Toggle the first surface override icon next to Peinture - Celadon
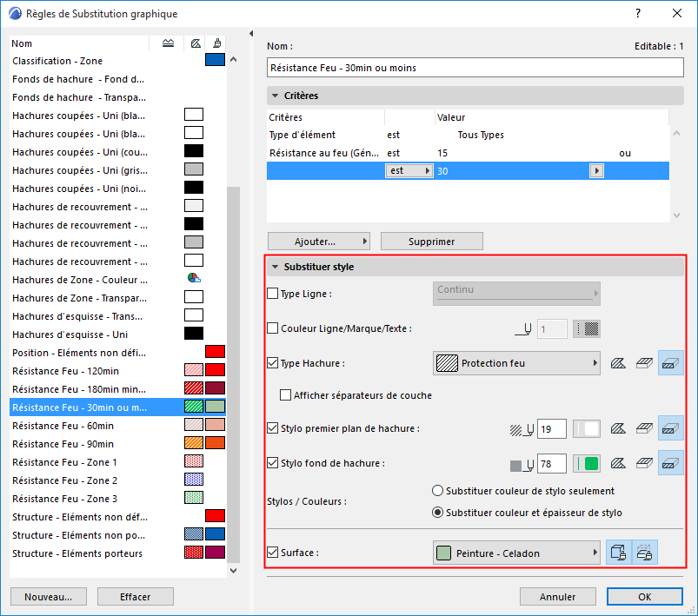Viewport: 698px width, 616px height. coord(618,553)
